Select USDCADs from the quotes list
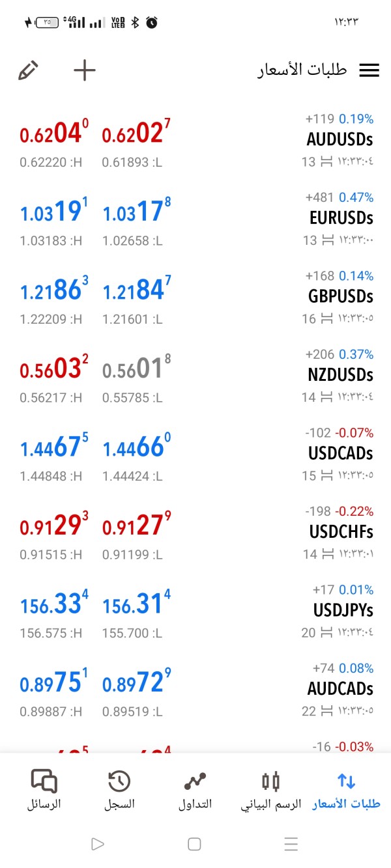Screen dimensions: 391x868 tap(340, 453)
